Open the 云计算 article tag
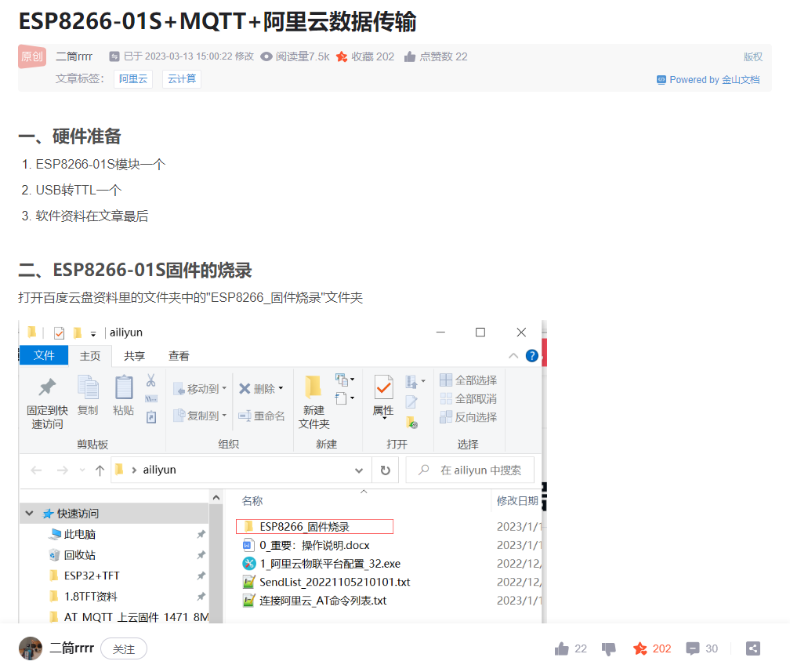The image size is (790, 672). coord(182,79)
